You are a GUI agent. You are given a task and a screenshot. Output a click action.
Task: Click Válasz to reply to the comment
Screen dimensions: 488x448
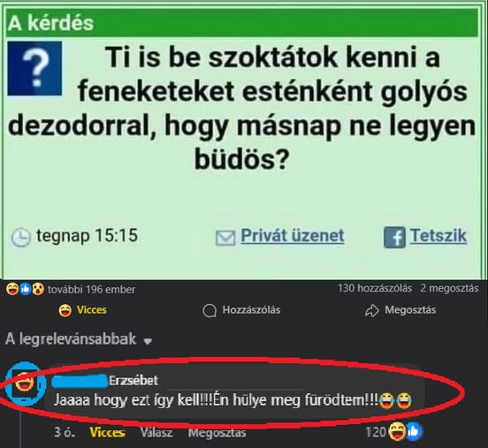coord(156,432)
